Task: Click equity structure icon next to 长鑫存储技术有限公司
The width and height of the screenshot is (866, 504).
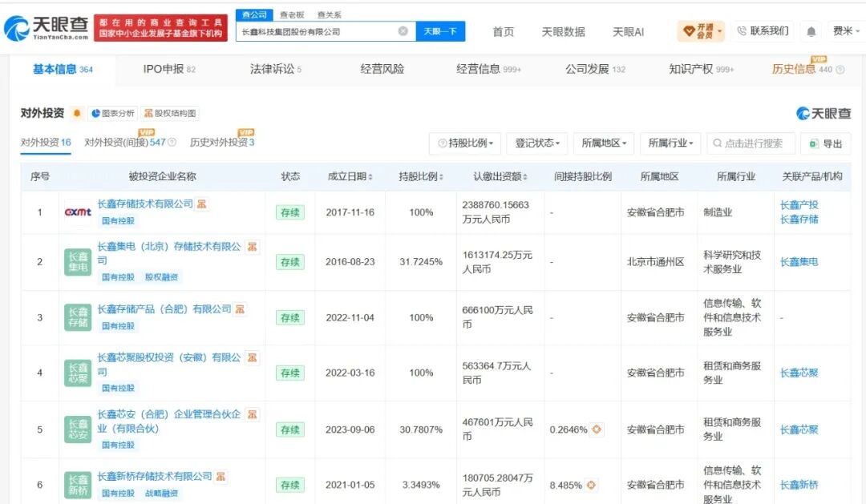Action: click(202, 204)
